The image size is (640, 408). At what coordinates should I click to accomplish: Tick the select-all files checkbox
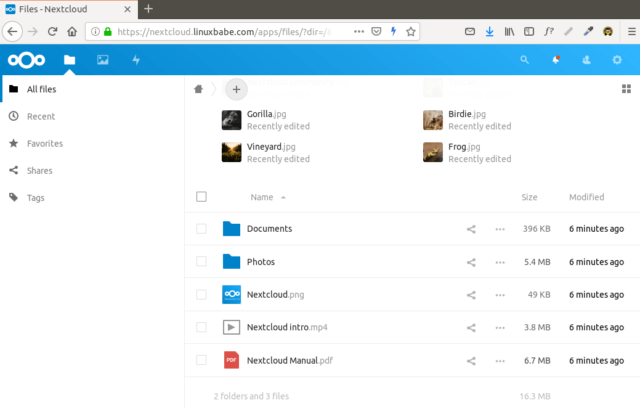point(202,197)
